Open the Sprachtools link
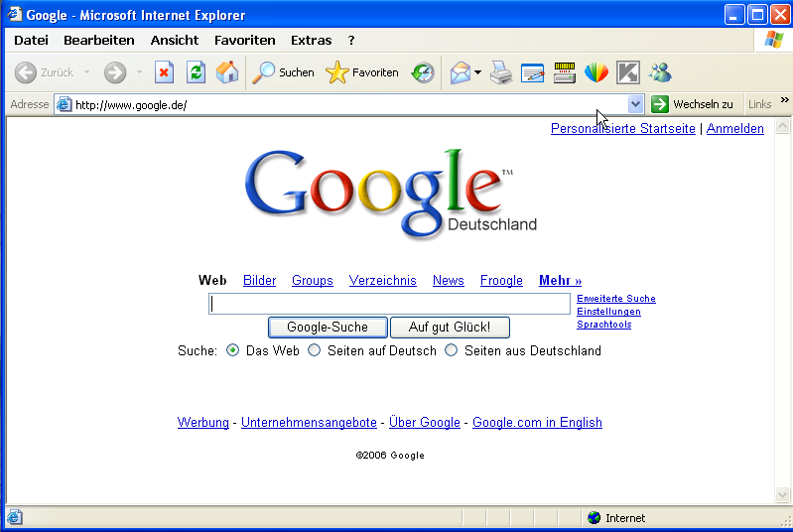Viewport: 793px width, 532px height. click(x=603, y=325)
